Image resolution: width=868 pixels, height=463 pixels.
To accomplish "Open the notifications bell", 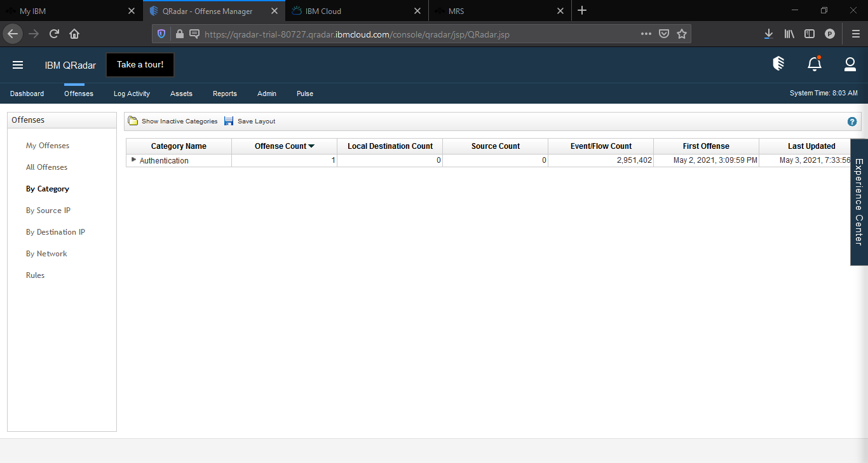I will click(x=814, y=64).
